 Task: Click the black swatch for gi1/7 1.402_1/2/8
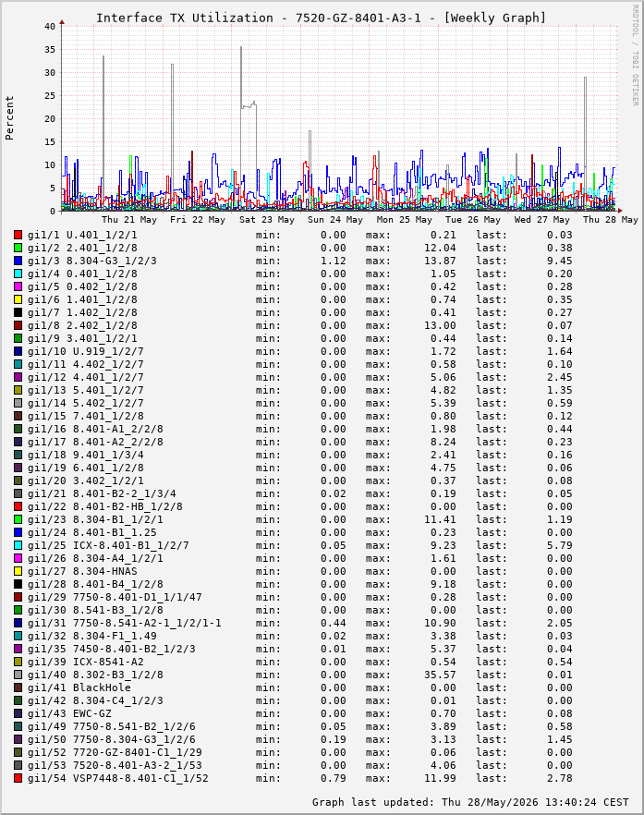[18, 312]
